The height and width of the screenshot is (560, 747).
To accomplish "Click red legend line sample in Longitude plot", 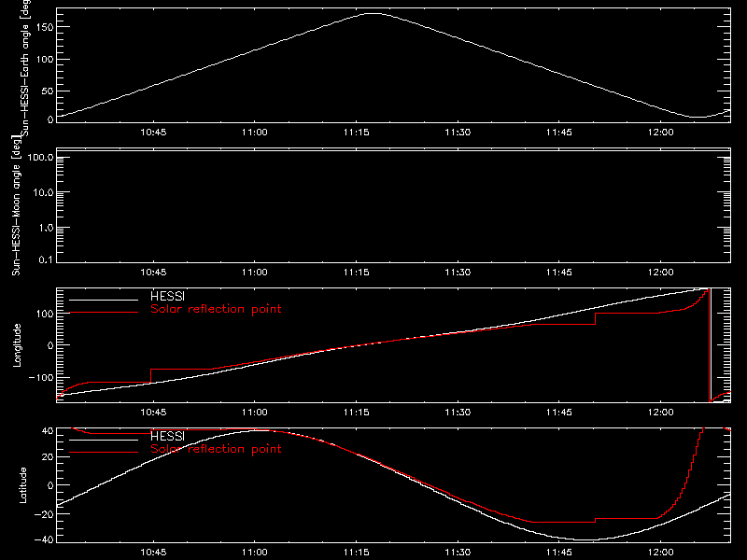I will click(x=104, y=313).
